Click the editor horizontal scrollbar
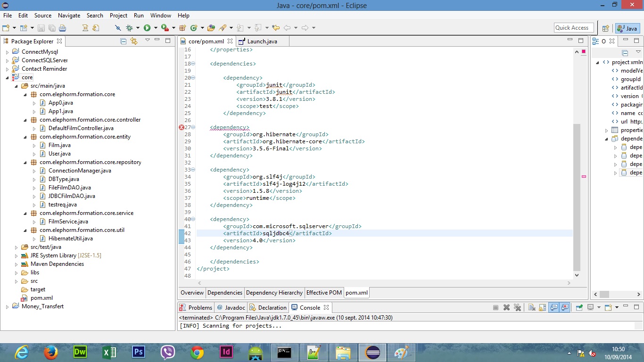The width and height of the screenshot is (644, 362). point(384,283)
